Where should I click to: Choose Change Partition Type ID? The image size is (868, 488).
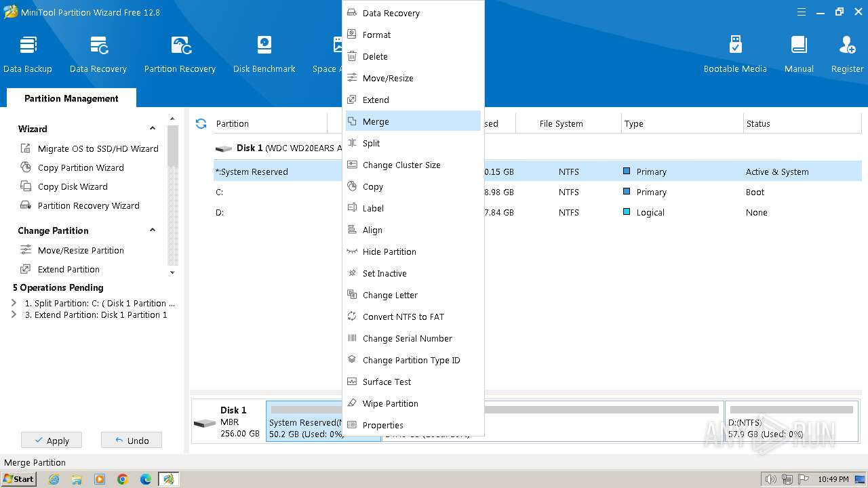tap(413, 360)
